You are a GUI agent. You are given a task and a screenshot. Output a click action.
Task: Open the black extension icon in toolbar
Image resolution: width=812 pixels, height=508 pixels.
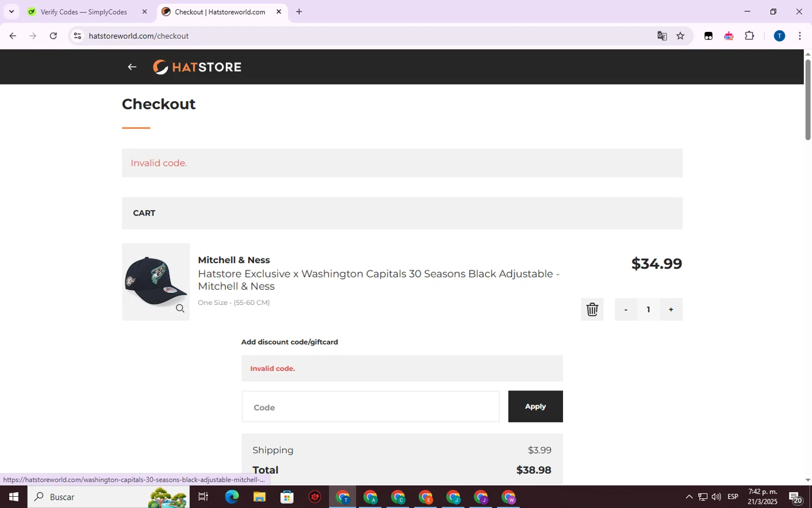coord(708,36)
